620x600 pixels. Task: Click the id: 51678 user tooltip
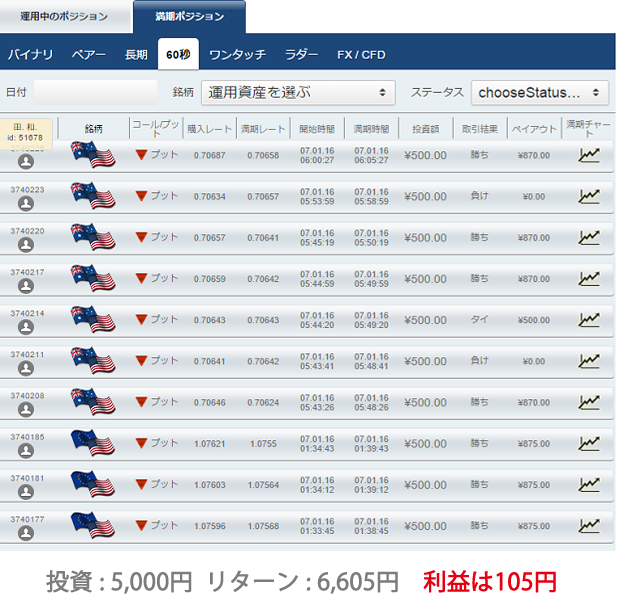pyautogui.click(x=26, y=133)
